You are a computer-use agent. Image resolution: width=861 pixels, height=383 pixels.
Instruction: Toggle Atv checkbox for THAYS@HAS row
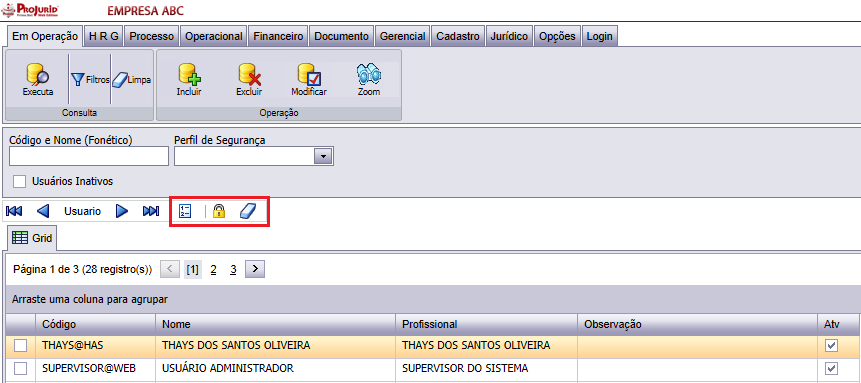(x=832, y=346)
